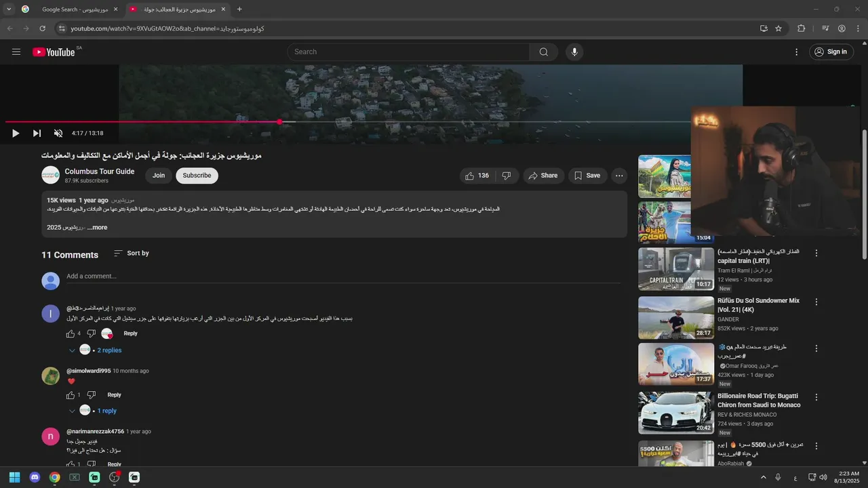Go back in browser history
This screenshot has width=868, height=488.
click(9, 28)
